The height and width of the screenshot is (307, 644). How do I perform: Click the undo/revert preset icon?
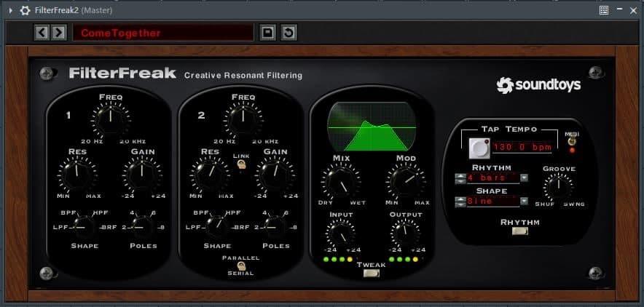click(x=288, y=33)
